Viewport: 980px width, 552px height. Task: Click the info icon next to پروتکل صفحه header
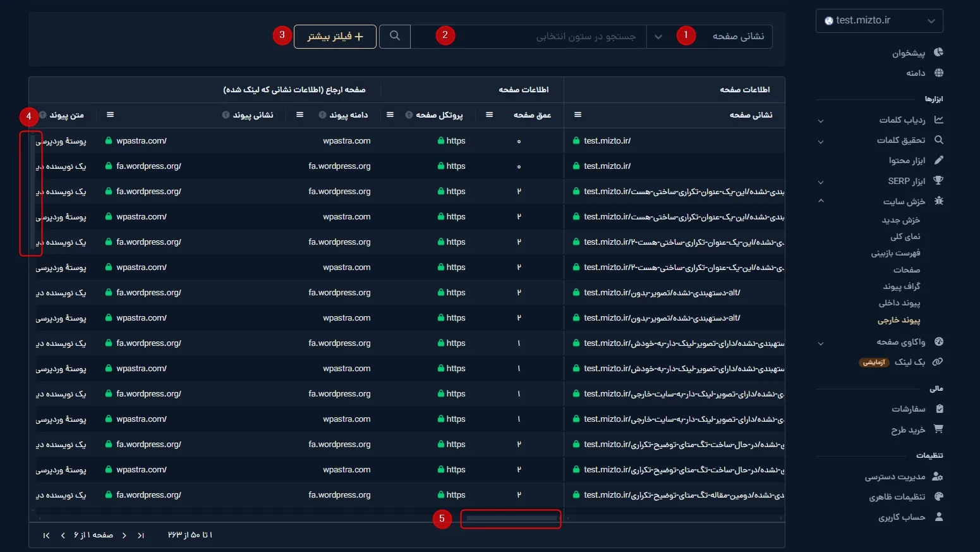coord(409,115)
